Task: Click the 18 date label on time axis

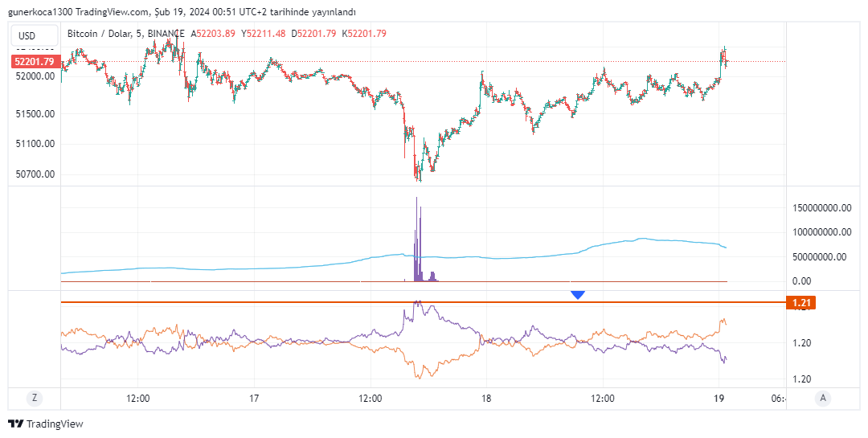Action: [485, 398]
